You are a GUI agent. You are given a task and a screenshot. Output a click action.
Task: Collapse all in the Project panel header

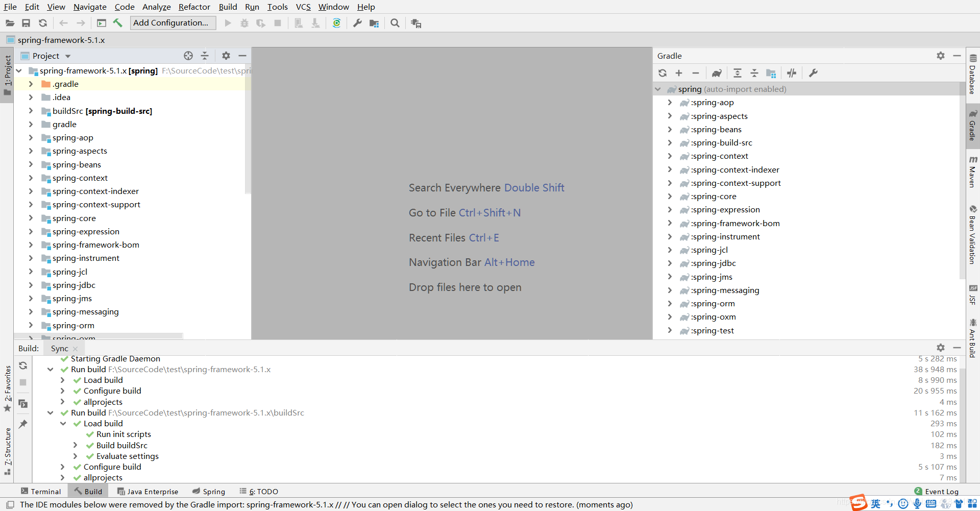coord(205,56)
